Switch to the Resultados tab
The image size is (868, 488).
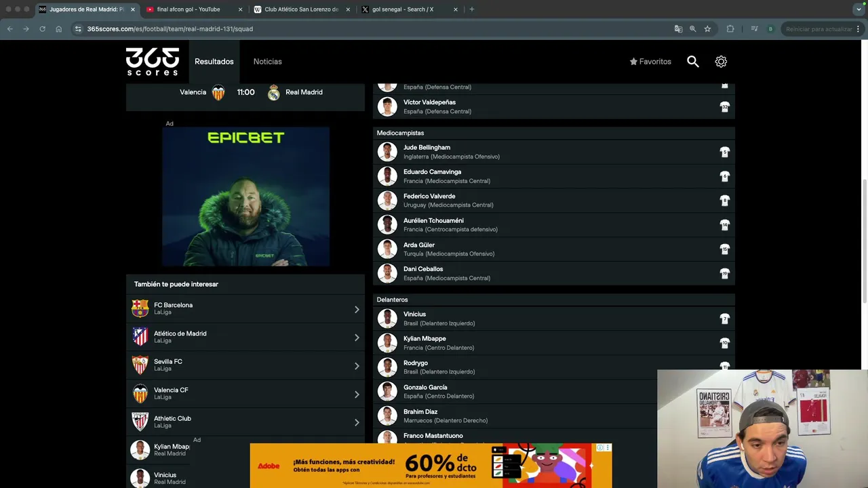point(214,62)
